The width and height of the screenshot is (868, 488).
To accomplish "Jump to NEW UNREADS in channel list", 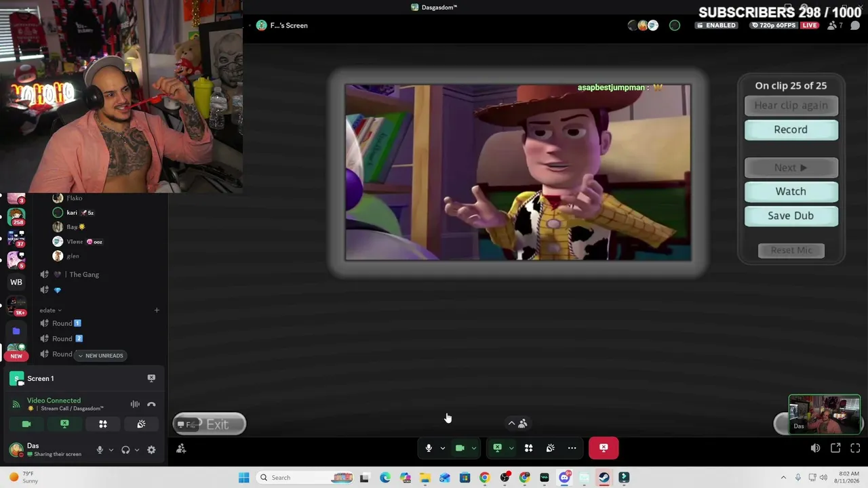I will (100, 356).
